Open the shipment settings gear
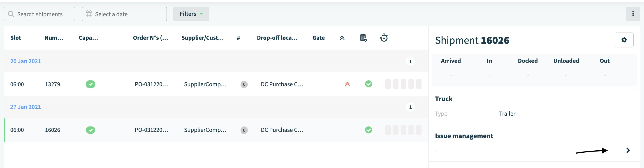 pos(624,40)
